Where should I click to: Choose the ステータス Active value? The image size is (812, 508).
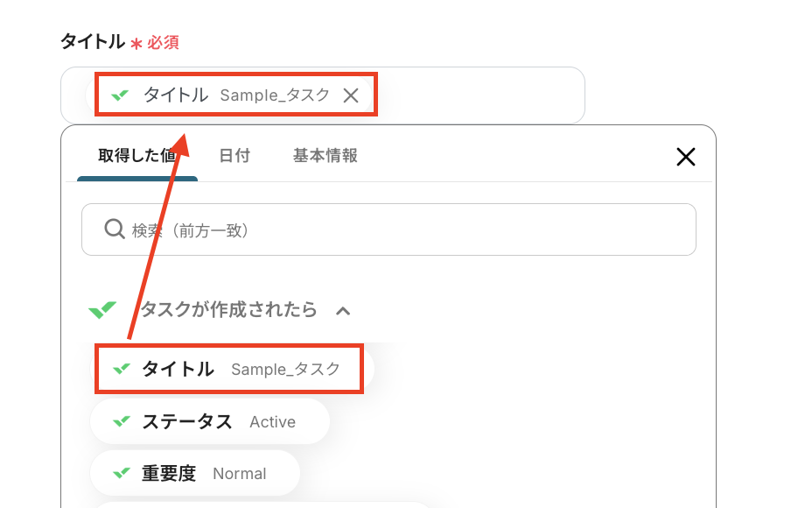click(210, 421)
